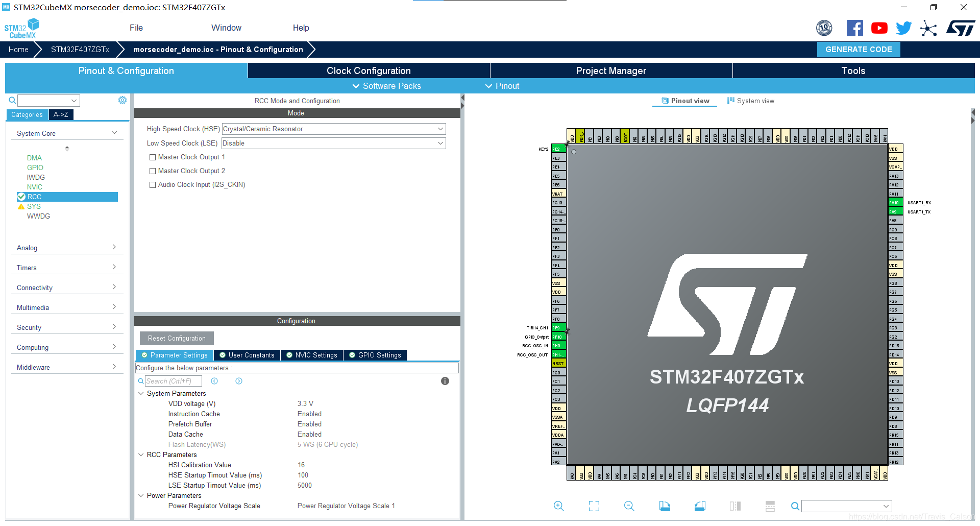The image size is (980, 526).
Task: Click the 10-year anniversary badge icon
Action: (824, 28)
